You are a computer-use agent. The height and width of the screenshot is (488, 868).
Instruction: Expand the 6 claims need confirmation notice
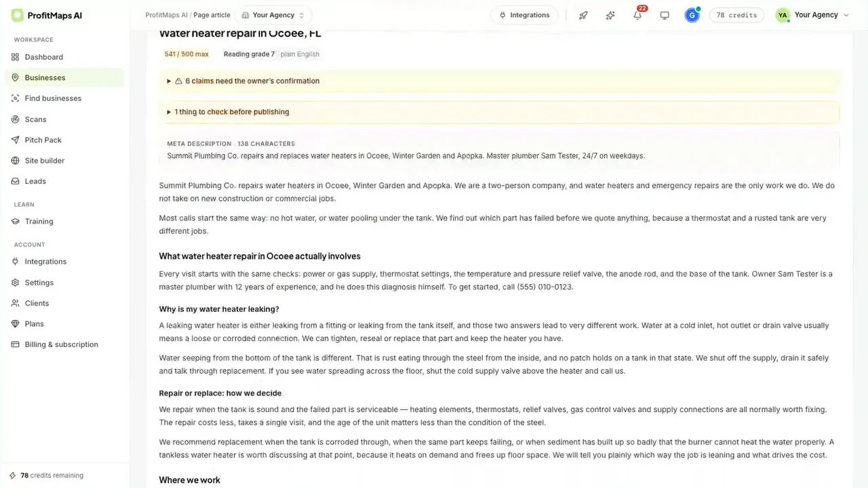[499, 81]
